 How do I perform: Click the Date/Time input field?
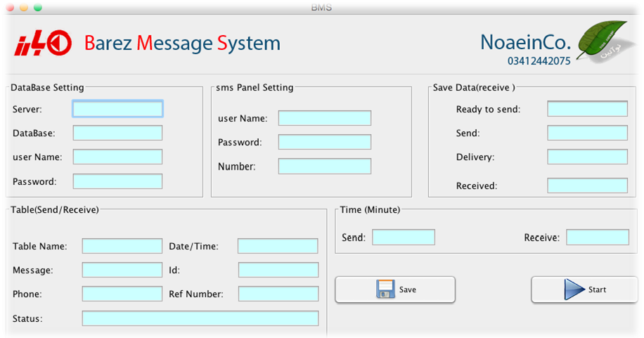click(278, 246)
